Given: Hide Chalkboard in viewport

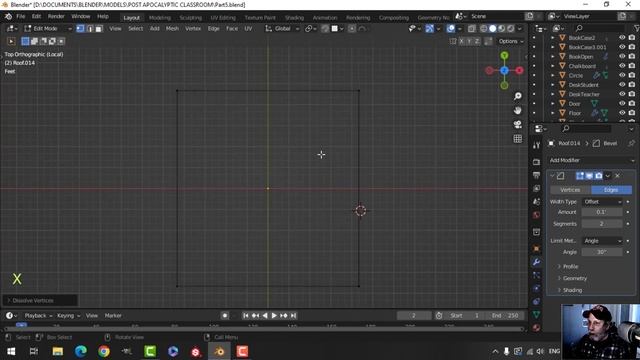Looking at the screenshot, I should 622,66.
